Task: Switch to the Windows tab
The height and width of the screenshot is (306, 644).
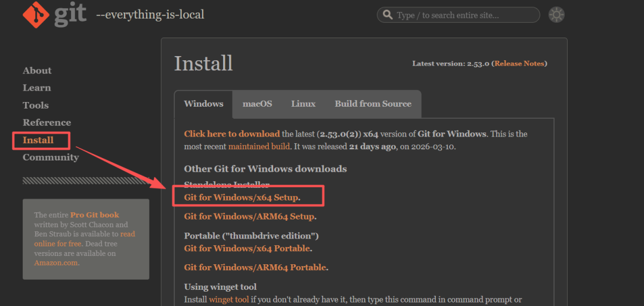Action: (x=204, y=104)
